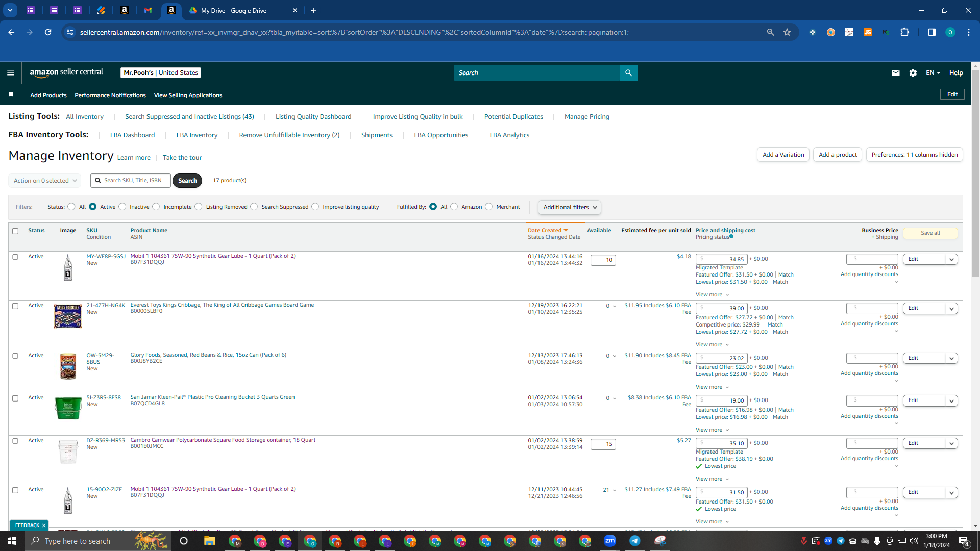Open Windows notification center icon
980x551 pixels.
pyautogui.click(x=964, y=541)
